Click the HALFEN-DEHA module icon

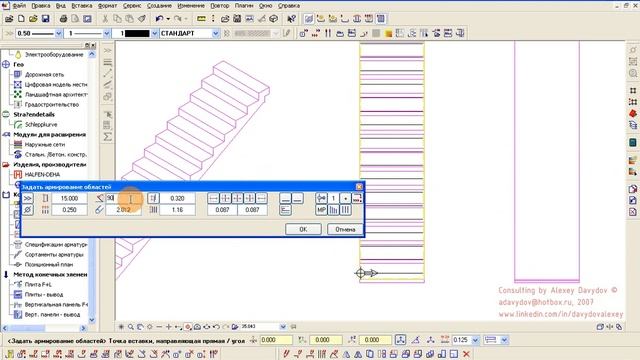tap(18, 175)
